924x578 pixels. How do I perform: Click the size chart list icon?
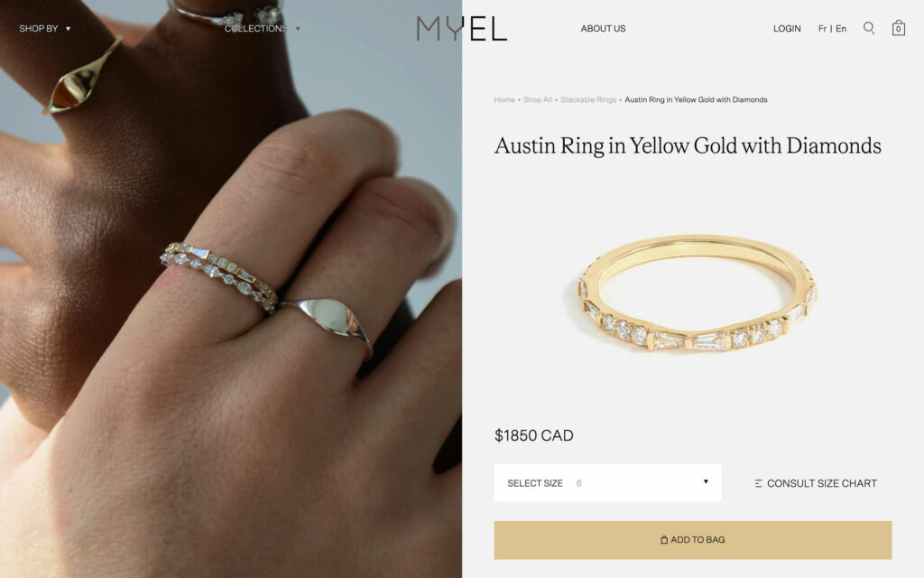click(x=758, y=484)
